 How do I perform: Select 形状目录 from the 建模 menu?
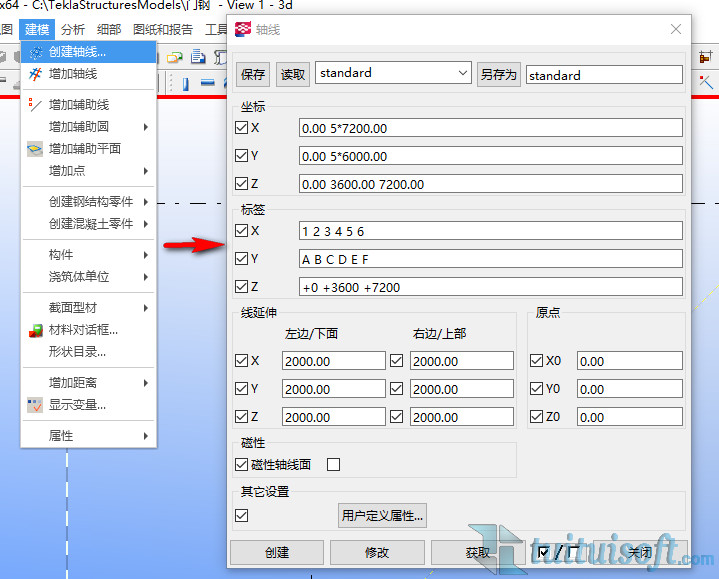pos(77,352)
